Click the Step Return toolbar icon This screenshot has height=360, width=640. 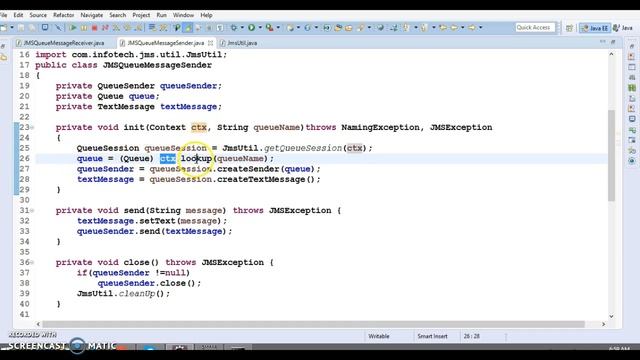tap(138, 28)
